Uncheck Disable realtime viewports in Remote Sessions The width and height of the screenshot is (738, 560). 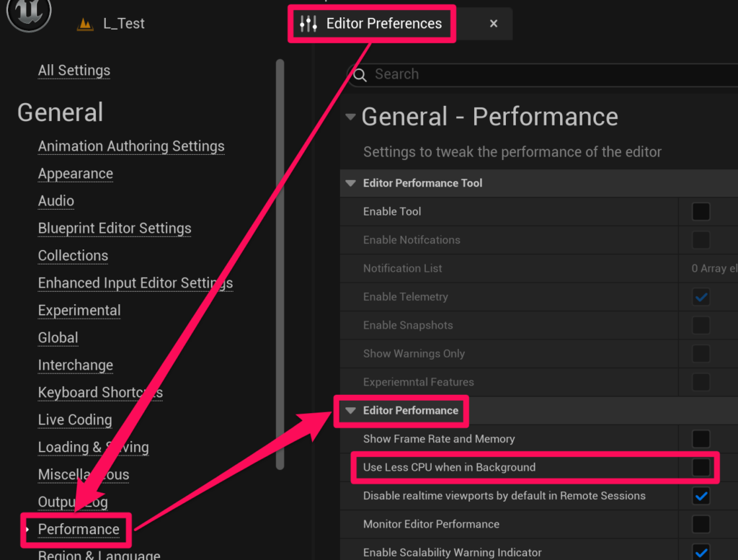(700, 496)
